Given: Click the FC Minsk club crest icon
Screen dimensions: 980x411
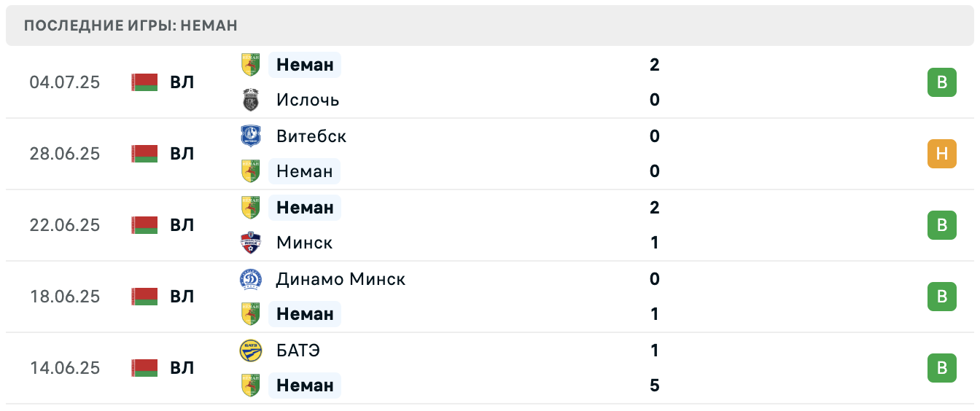Looking at the screenshot, I should (251, 243).
